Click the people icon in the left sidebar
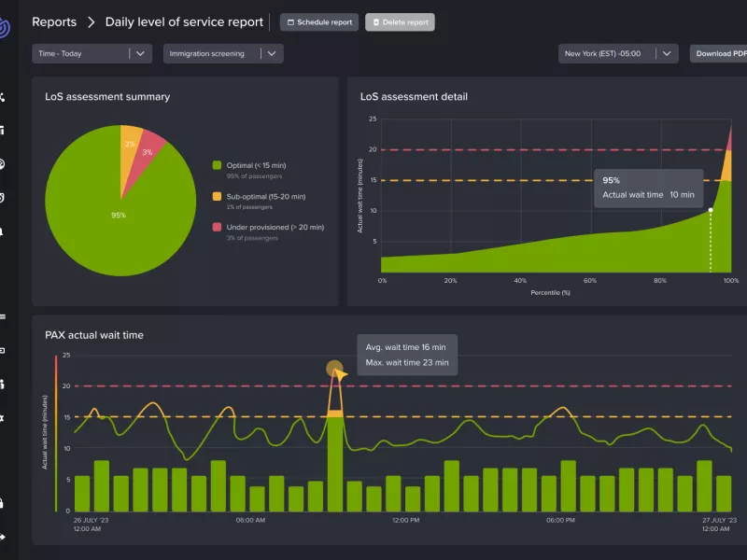Viewport: 747px width, 560px height. 2,230
